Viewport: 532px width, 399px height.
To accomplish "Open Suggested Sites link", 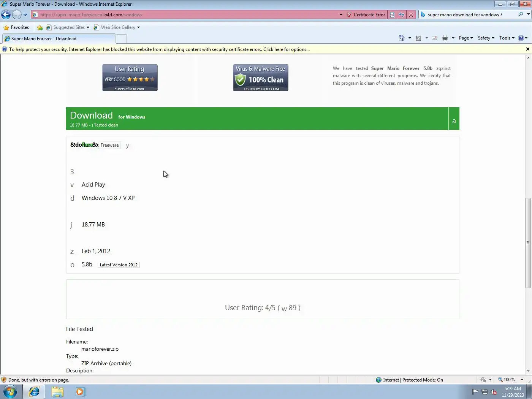I will click(68, 27).
